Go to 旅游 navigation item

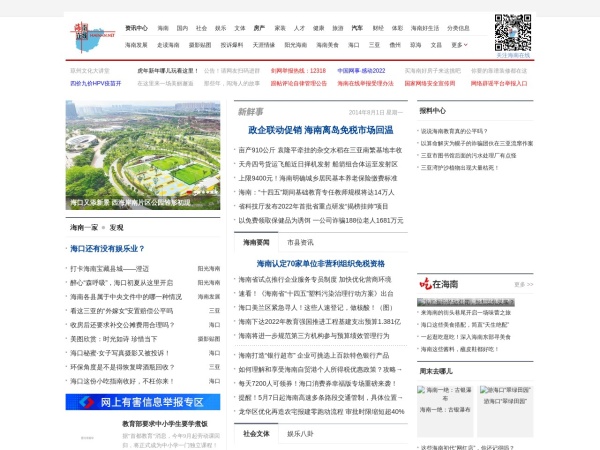point(338,28)
